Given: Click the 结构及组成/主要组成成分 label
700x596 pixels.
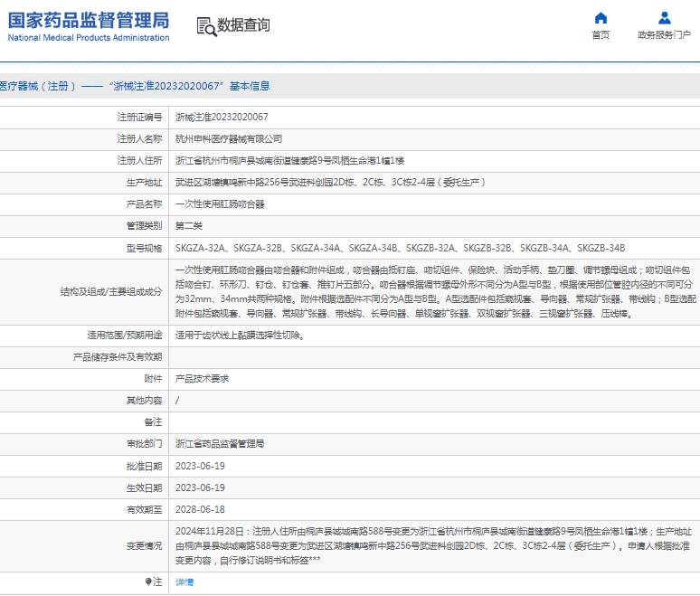Looking at the screenshot, I should [111, 291].
